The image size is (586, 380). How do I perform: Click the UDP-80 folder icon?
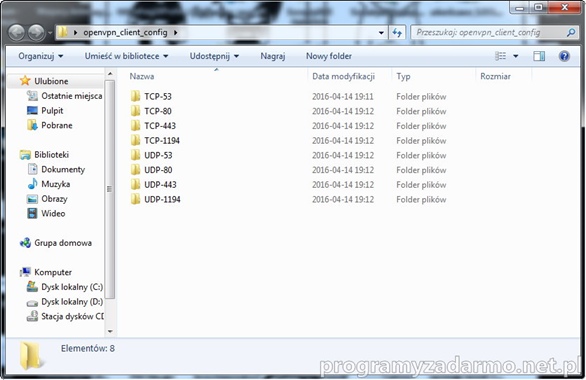coord(135,170)
